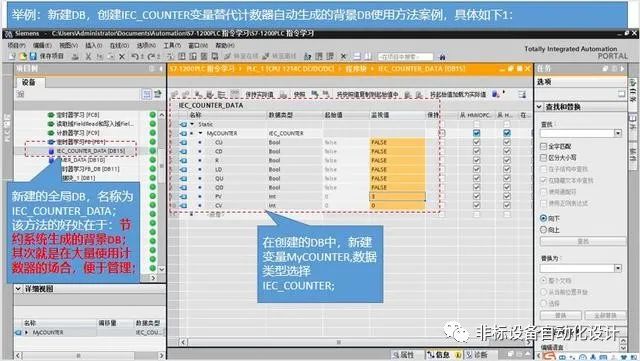Toggle the 全字匹配 checkbox
640x361 pixels.
click(543, 146)
